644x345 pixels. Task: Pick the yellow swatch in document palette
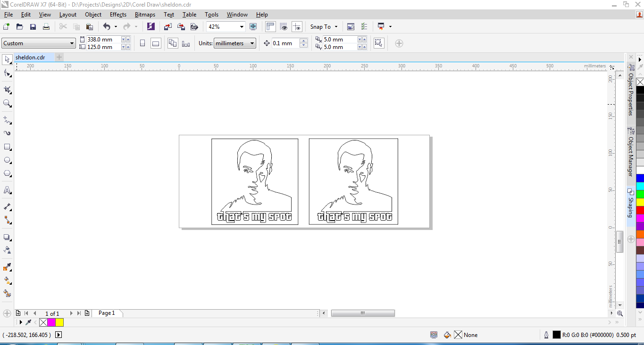click(x=59, y=322)
